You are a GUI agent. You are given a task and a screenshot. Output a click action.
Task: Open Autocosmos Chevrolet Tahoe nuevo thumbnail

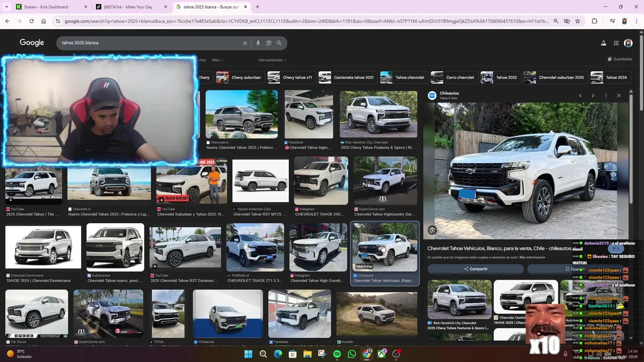(115, 247)
